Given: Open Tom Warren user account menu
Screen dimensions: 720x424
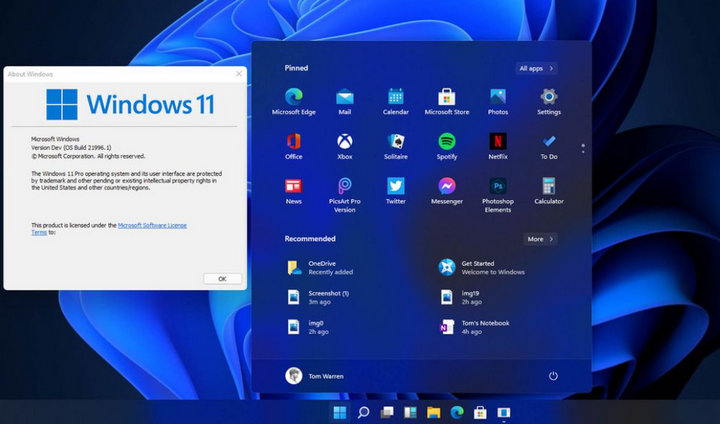Looking at the screenshot, I should pyautogui.click(x=315, y=376).
